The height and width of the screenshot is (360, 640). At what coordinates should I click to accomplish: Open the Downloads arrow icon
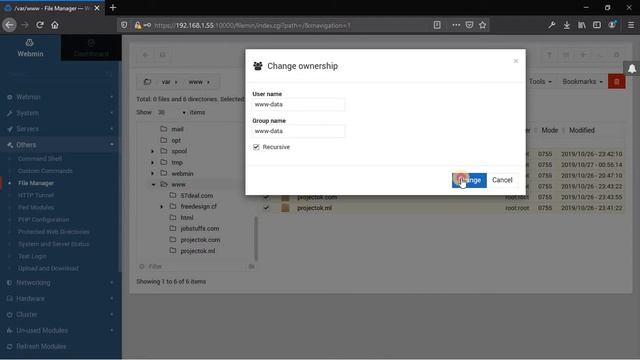[567, 25]
